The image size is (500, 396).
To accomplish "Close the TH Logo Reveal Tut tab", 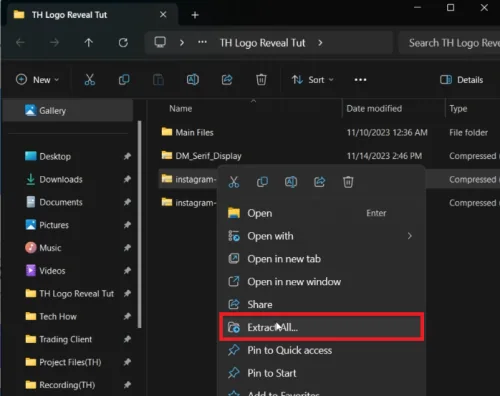I will click(x=163, y=15).
